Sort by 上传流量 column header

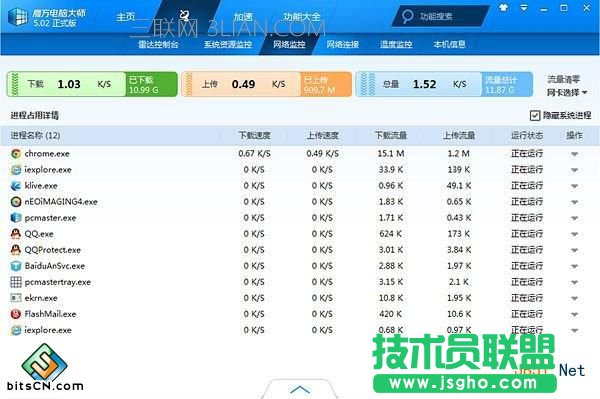pos(459,135)
